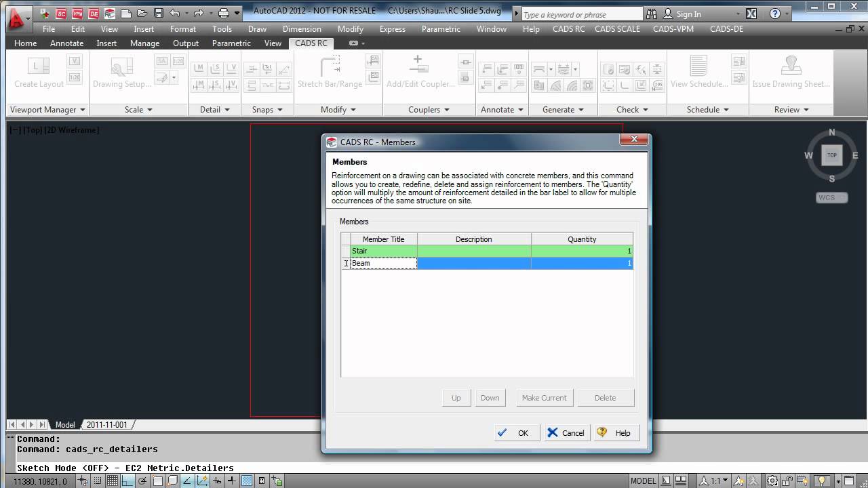The image size is (868, 488).
Task: Click OK in the Members dialog
Action: pyautogui.click(x=517, y=433)
